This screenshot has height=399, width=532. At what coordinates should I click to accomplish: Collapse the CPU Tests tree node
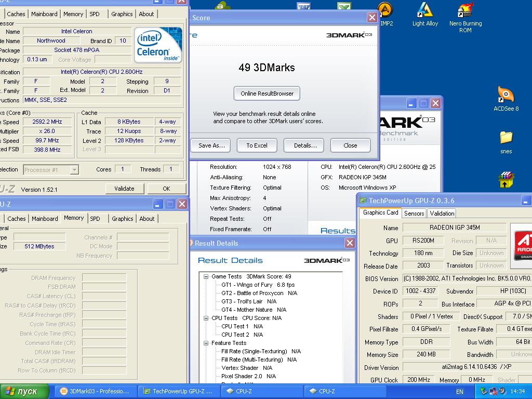(206, 318)
